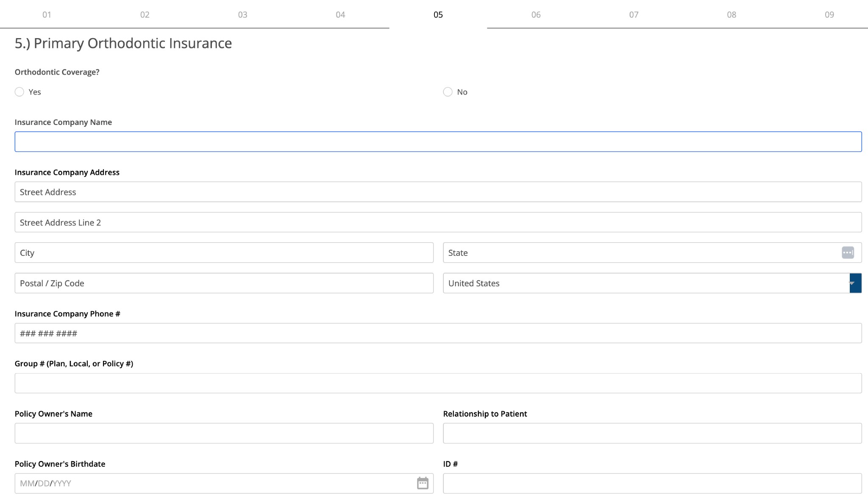Go to step 08 tab
The image size is (868, 501).
[732, 15]
